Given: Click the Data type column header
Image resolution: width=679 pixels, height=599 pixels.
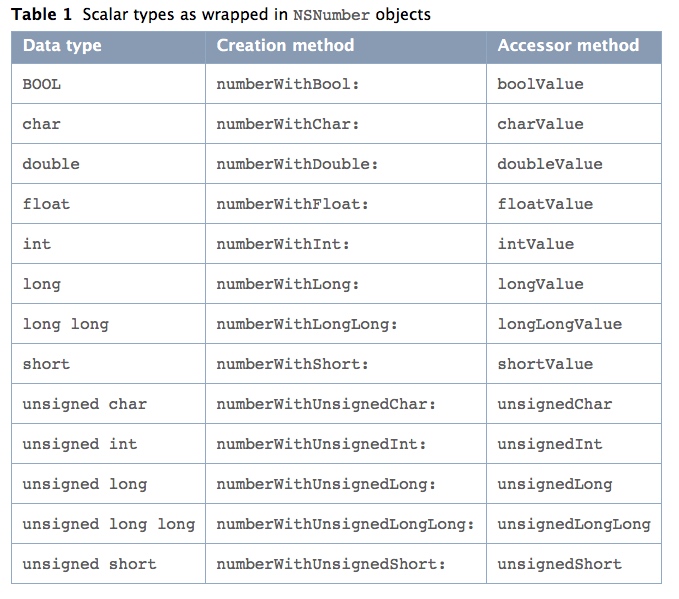Looking at the screenshot, I should click(108, 47).
